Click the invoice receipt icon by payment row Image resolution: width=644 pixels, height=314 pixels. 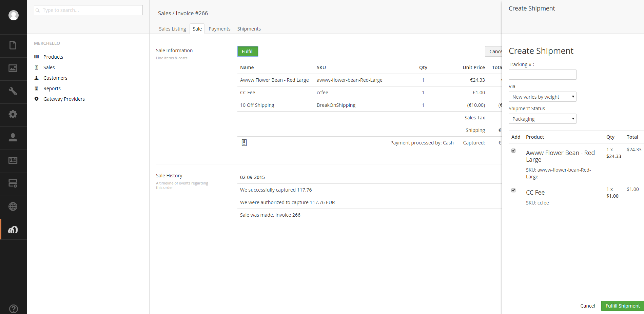(x=244, y=143)
